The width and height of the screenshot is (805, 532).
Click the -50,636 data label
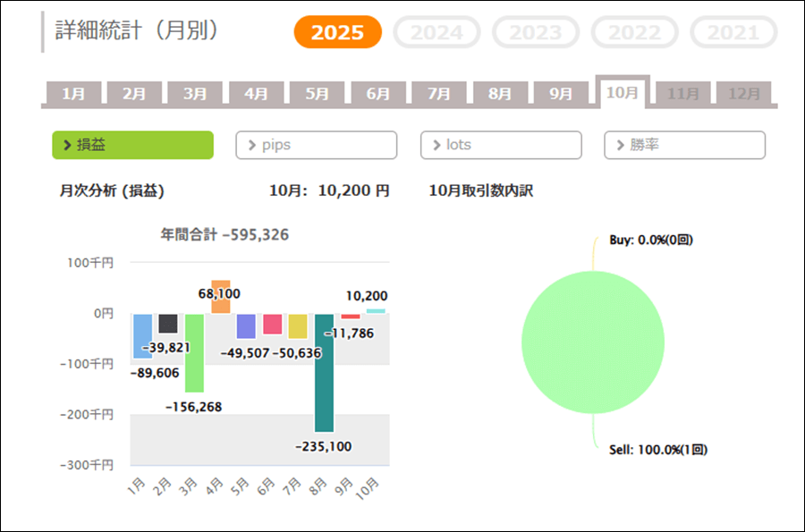coord(297,353)
